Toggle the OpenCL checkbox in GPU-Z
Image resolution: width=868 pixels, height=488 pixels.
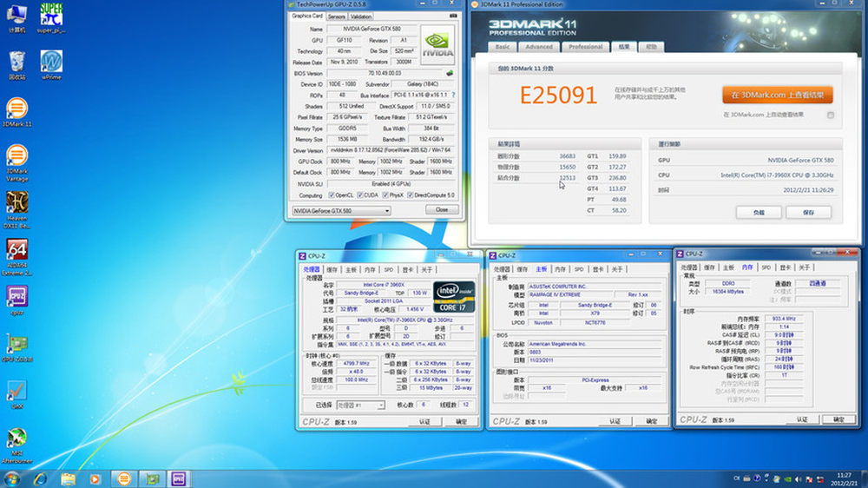click(331, 195)
